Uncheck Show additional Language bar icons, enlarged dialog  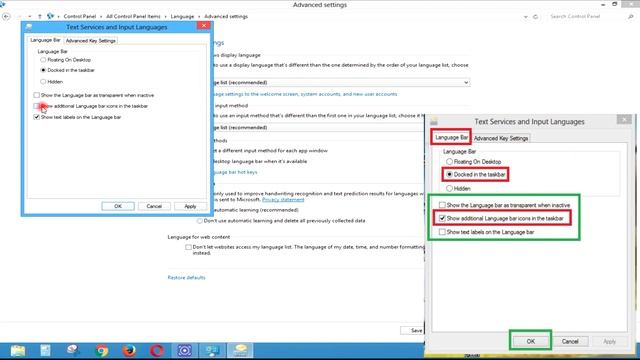pyautogui.click(x=442, y=218)
